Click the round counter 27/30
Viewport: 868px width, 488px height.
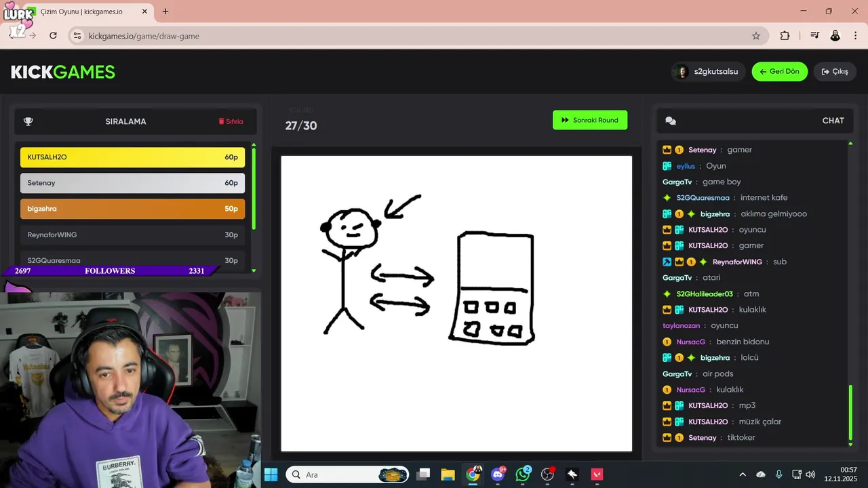(301, 125)
